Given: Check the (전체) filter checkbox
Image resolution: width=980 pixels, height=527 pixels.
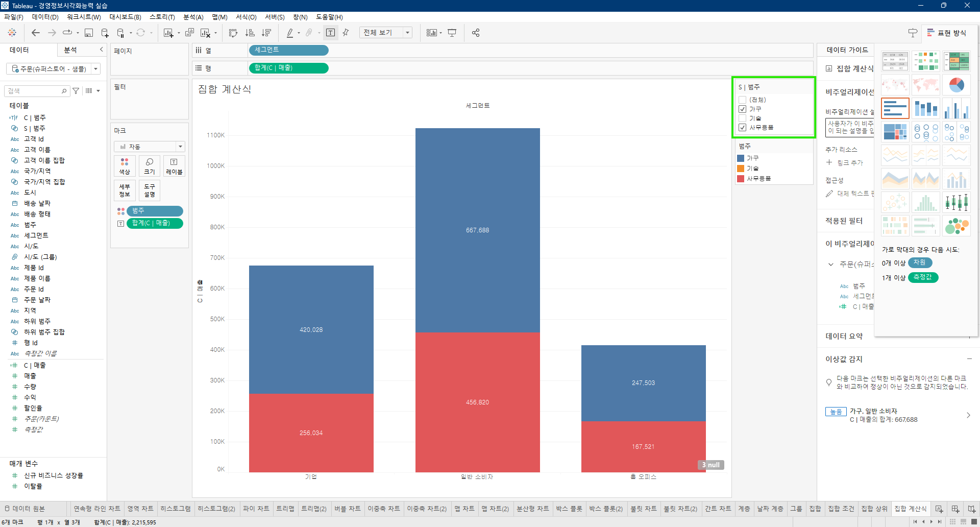Looking at the screenshot, I should pos(743,100).
